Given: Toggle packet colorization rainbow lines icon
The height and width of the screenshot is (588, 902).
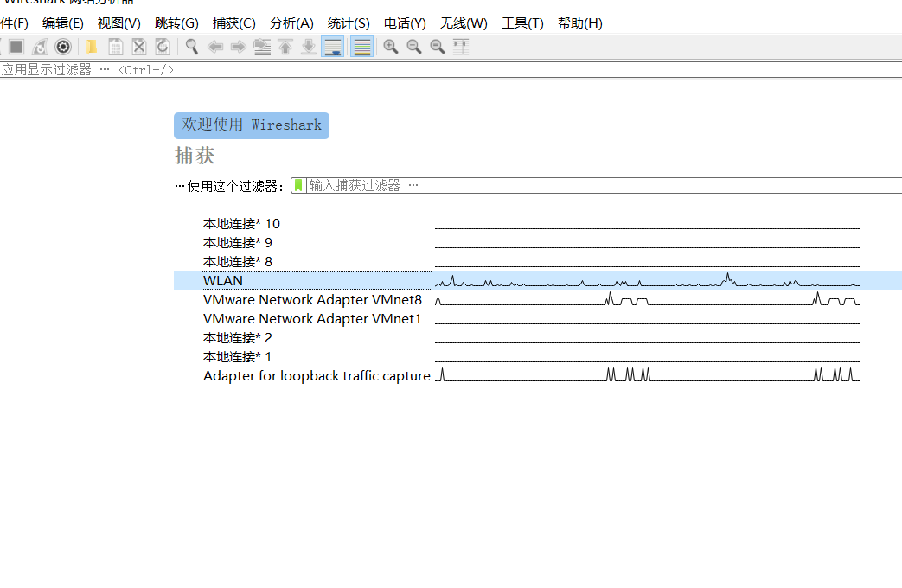Looking at the screenshot, I should (x=361, y=47).
